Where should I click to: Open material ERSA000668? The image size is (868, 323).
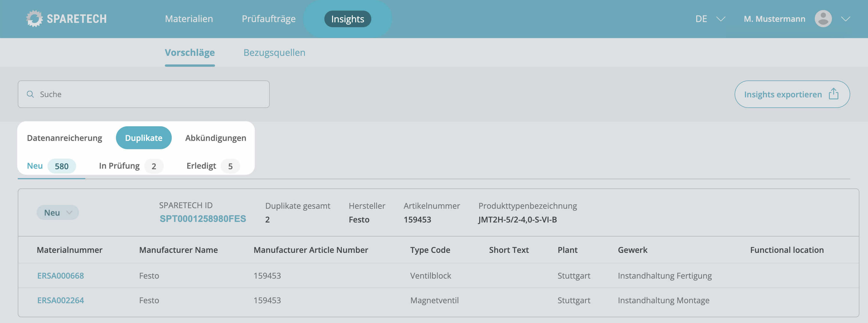click(x=60, y=275)
